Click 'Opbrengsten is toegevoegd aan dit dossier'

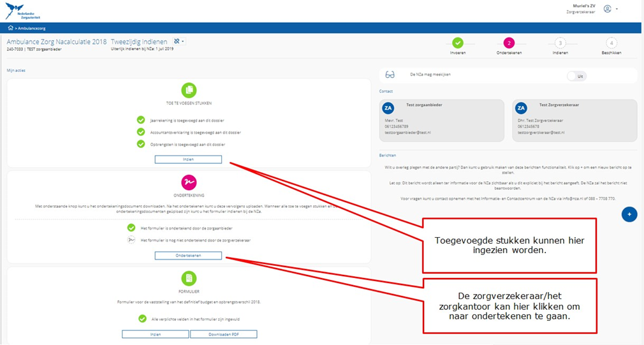187,145
